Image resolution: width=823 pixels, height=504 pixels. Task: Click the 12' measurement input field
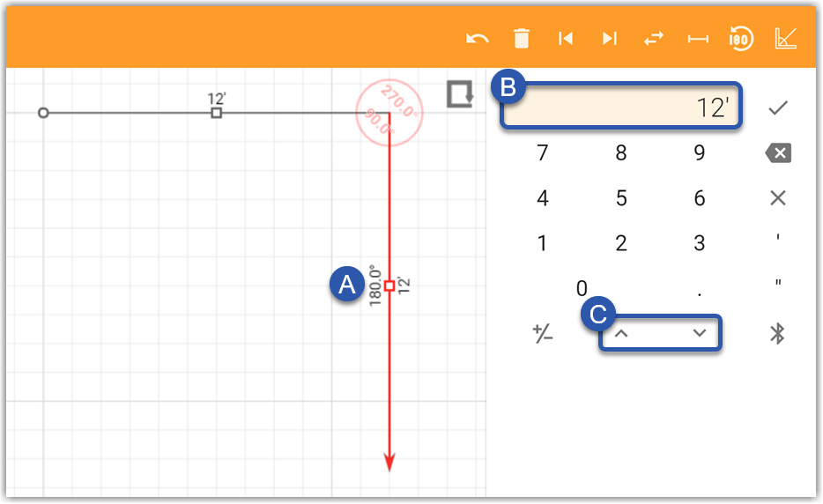(621, 106)
